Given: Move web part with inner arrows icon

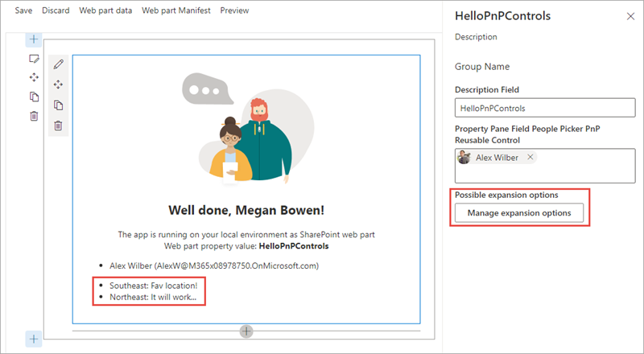Looking at the screenshot, I should [x=58, y=84].
